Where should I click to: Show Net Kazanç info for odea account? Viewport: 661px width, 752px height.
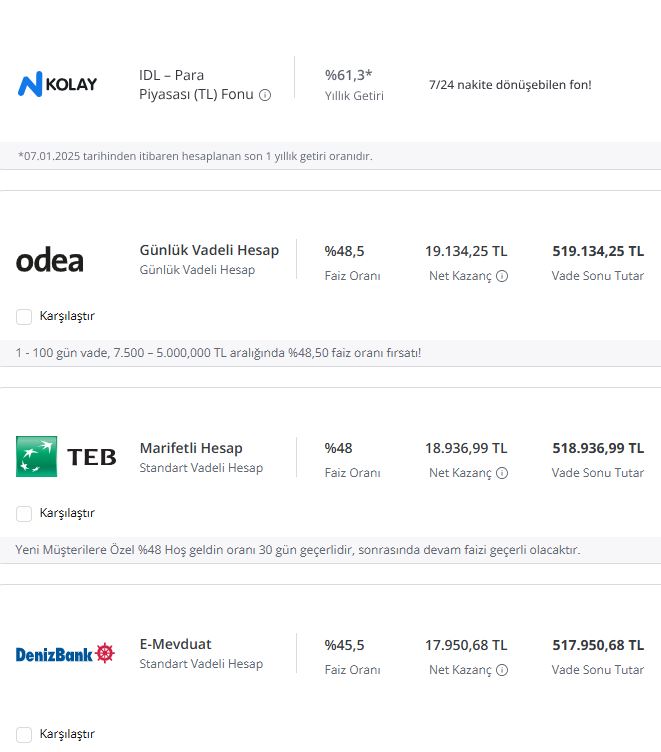502,276
